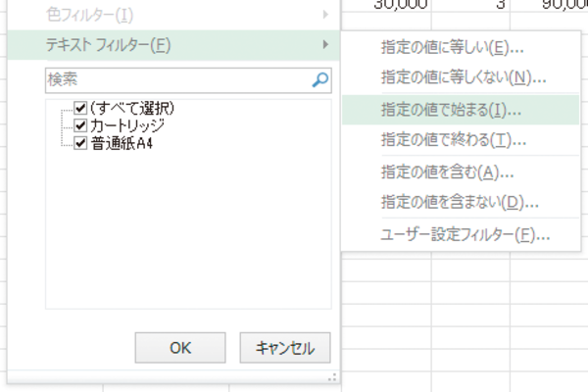The image size is (588, 392).
Task: Click the キャンセル button
Action: point(285,348)
